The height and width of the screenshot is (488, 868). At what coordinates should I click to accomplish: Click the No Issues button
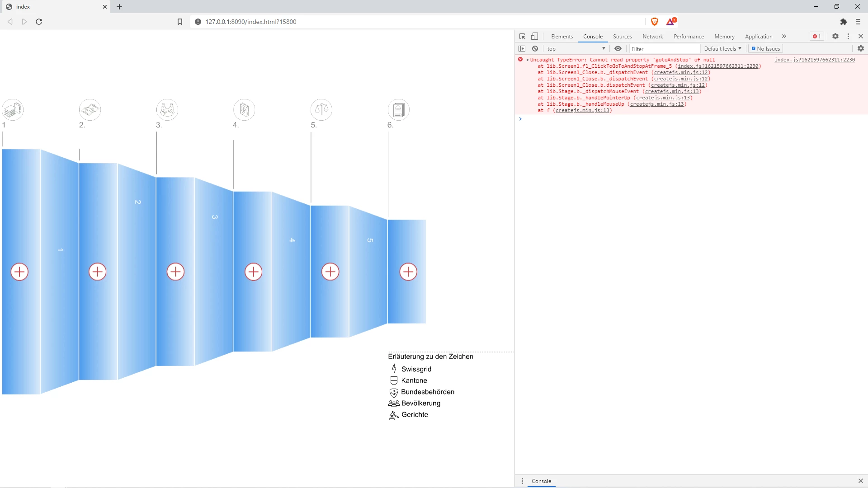765,49
